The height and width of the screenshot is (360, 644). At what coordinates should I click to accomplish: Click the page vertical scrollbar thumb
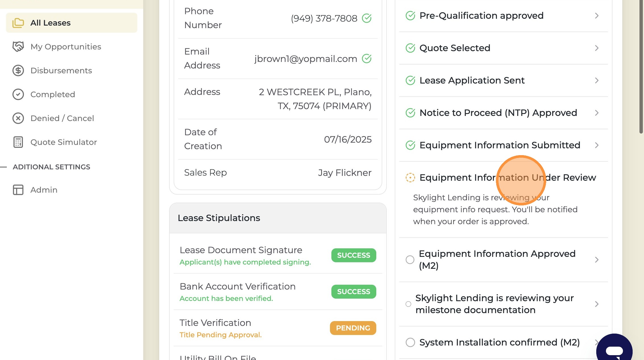641,66
